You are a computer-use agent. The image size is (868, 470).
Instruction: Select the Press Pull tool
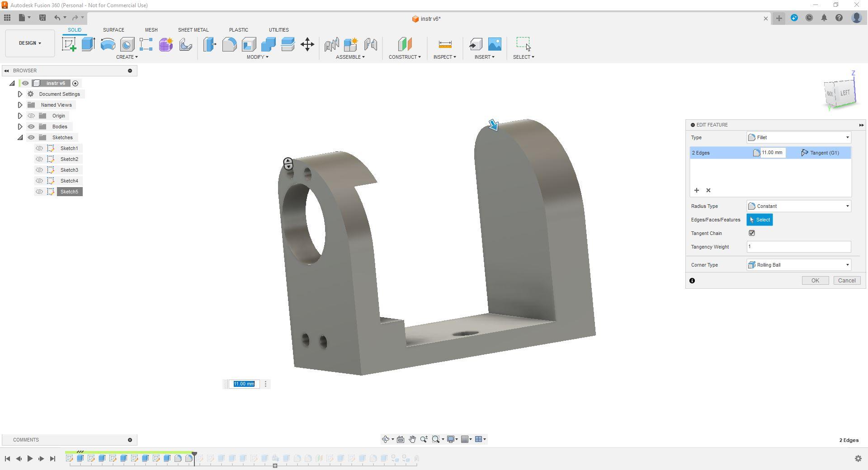[x=210, y=44]
